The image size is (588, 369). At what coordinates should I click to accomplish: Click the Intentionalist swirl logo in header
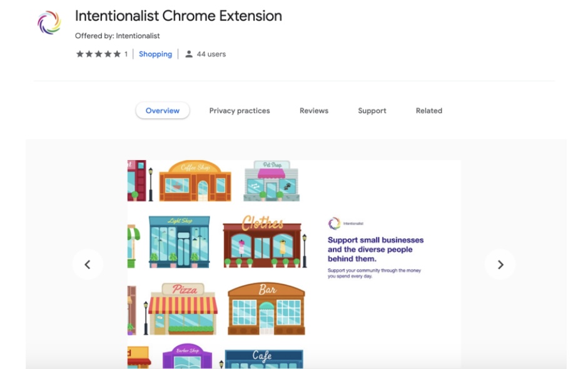(x=49, y=23)
